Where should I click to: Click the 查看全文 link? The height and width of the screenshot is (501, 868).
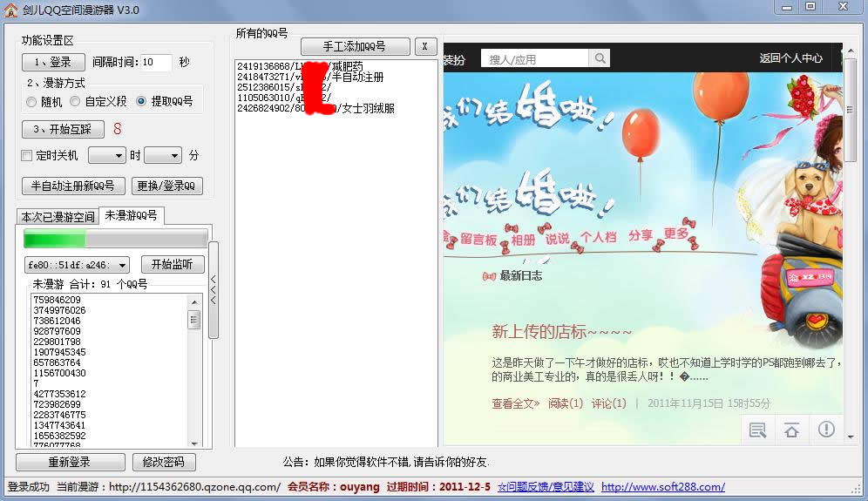point(515,403)
